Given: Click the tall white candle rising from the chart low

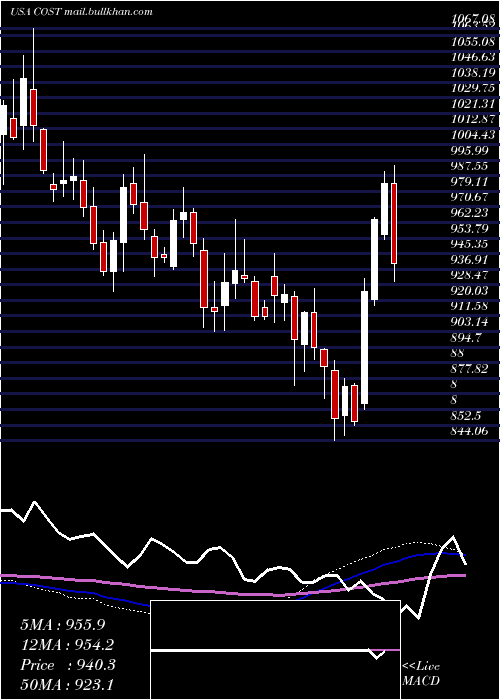Looking at the screenshot, I should (365, 347).
